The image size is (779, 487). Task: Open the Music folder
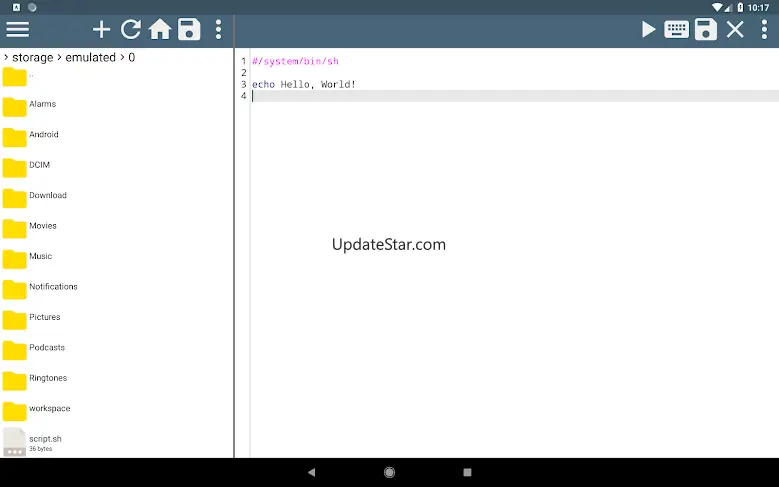click(x=117, y=258)
